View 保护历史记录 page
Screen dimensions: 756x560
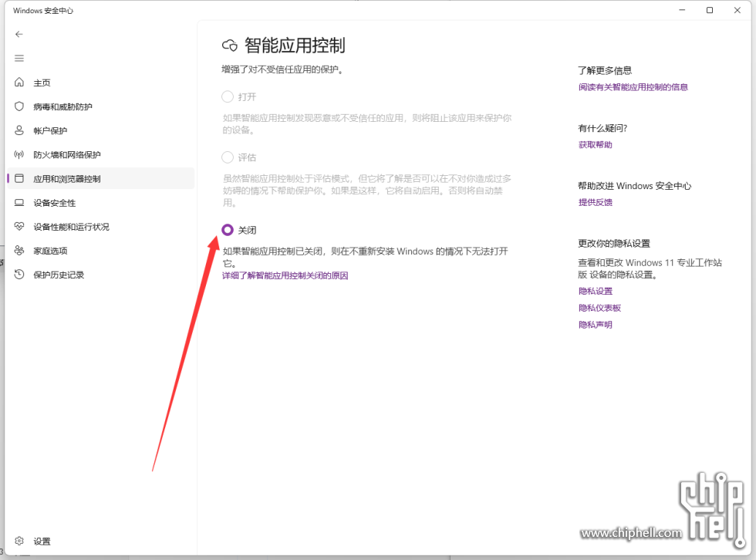tap(101, 275)
